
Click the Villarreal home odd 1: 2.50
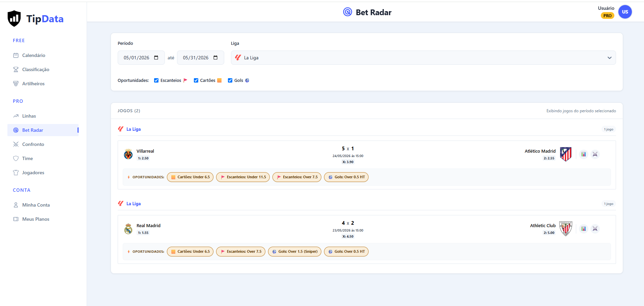click(x=143, y=158)
